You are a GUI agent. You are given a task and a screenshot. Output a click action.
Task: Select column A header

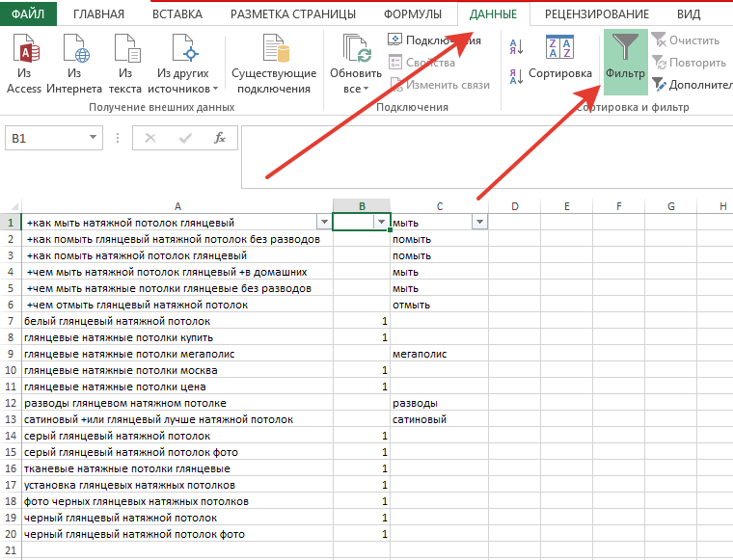click(x=177, y=206)
